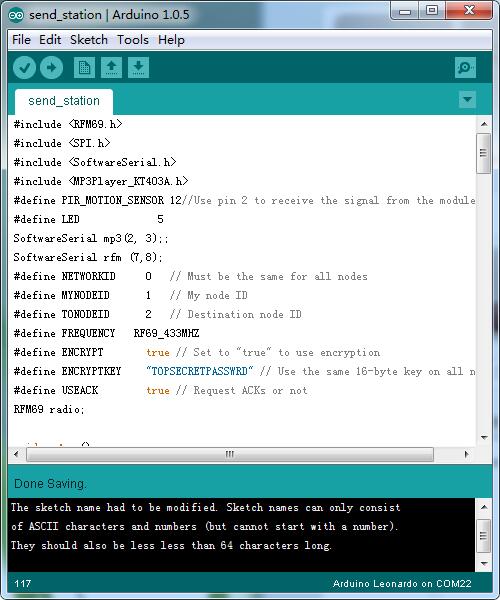Click the PIR_MOTION_SENSOR define line
This screenshot has width=500, height=600.
click(244, 200)
